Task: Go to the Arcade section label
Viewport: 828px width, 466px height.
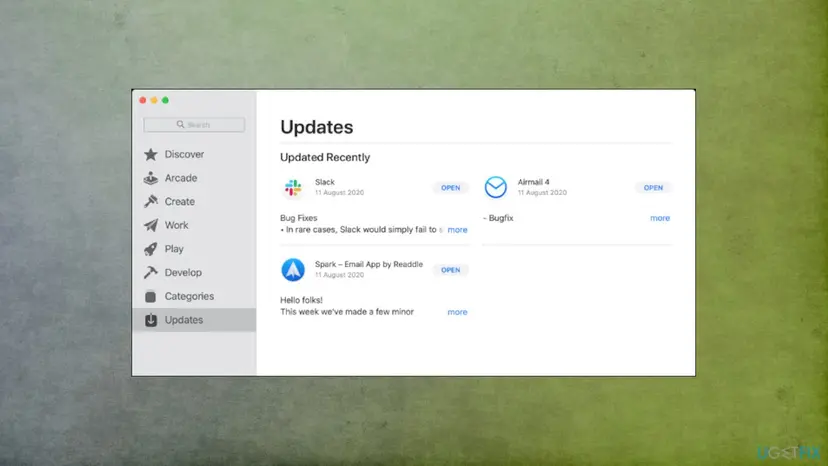Action: [x=181, y=178]
